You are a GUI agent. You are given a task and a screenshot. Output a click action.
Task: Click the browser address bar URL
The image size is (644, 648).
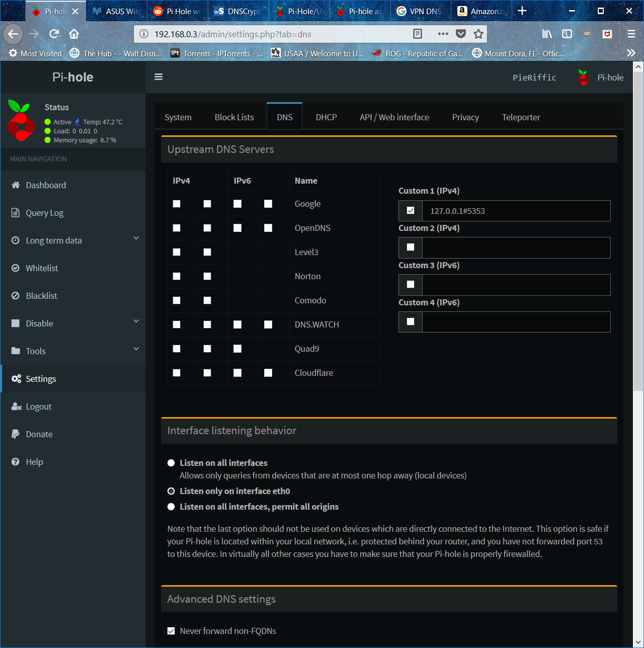tap(232, 34)
